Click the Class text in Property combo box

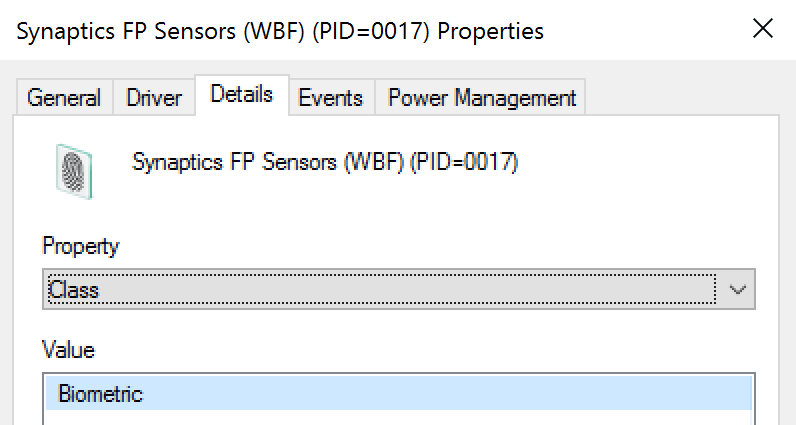76,290
